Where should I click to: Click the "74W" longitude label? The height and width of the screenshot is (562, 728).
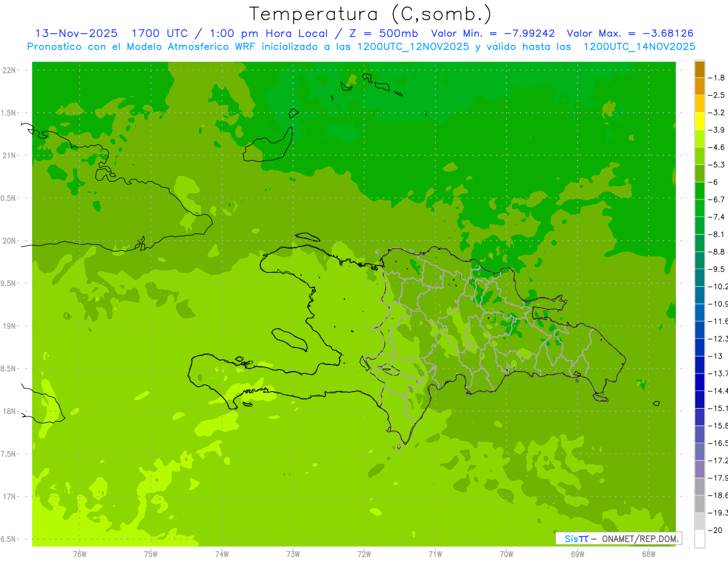[x=221, y=554]
